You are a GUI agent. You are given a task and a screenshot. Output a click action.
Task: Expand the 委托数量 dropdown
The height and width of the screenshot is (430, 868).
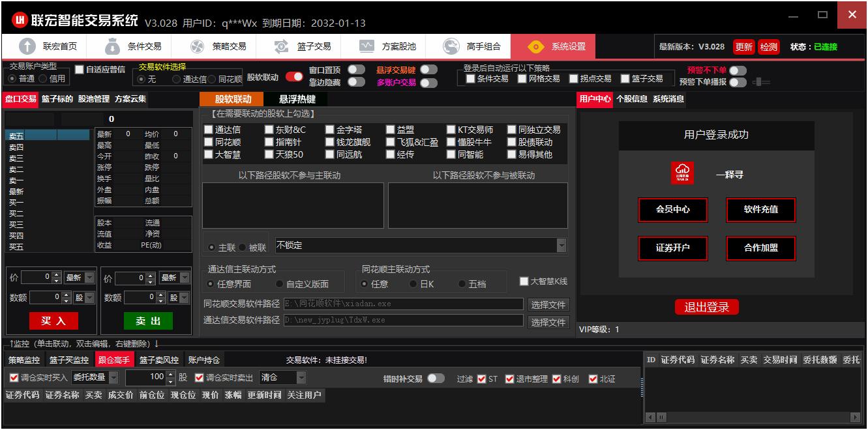click(113, 377)
